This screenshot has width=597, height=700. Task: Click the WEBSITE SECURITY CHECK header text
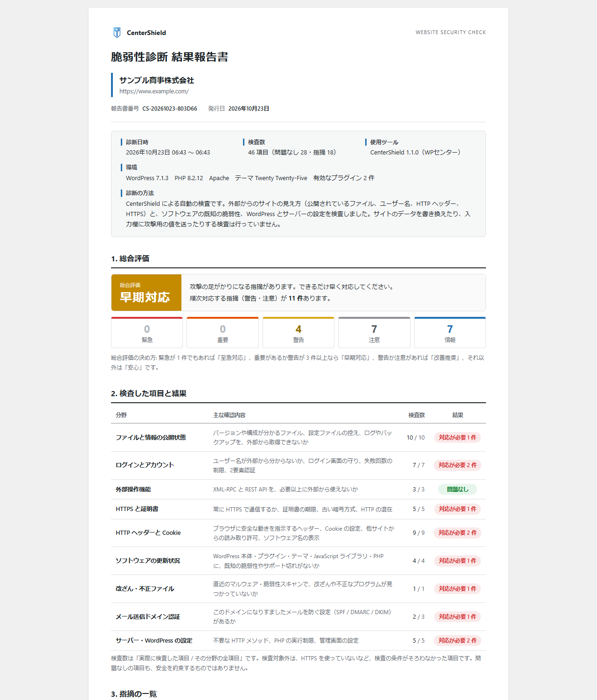[x=451, y=32]
